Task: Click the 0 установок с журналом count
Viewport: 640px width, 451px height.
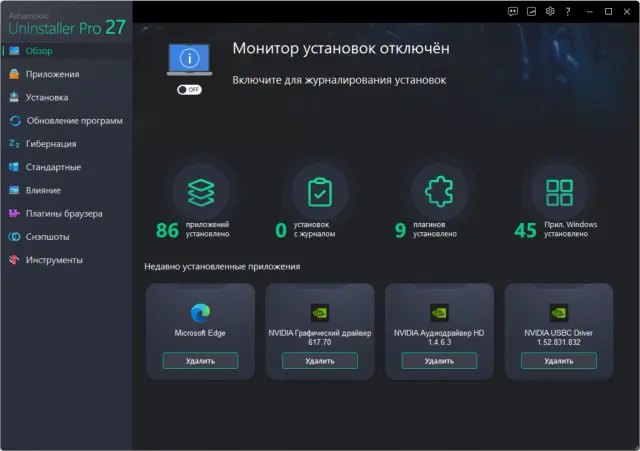Action: 305,229
